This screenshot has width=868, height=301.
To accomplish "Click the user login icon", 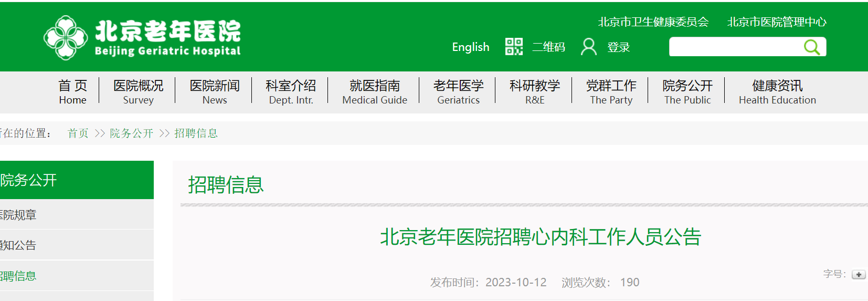I will click(589, 47).
